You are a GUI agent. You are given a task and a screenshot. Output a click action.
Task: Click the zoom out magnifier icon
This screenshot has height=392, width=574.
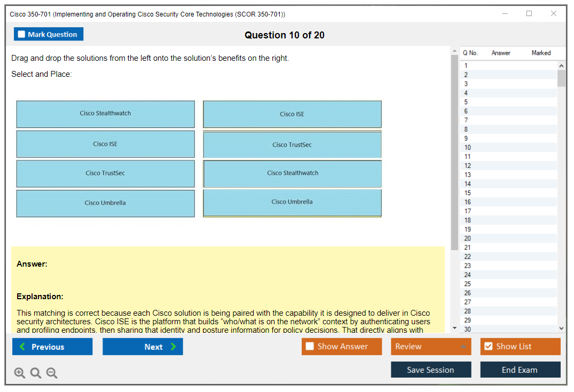52,373
